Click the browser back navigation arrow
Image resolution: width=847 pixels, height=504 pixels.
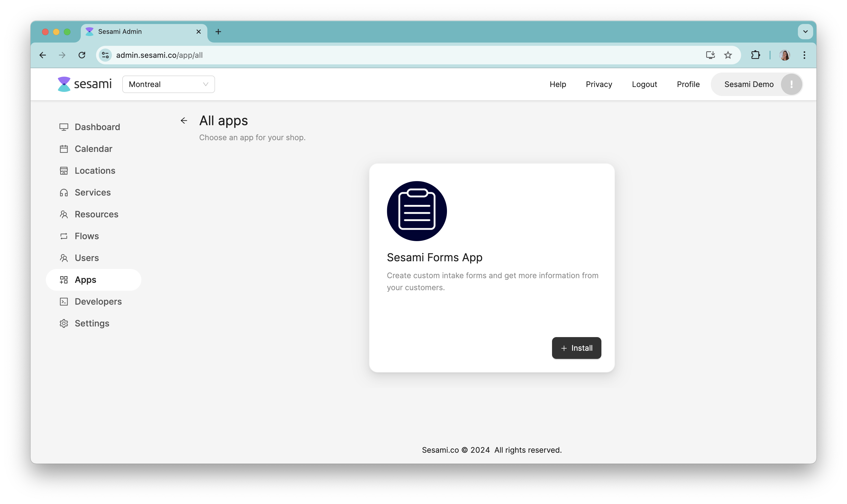43,55
